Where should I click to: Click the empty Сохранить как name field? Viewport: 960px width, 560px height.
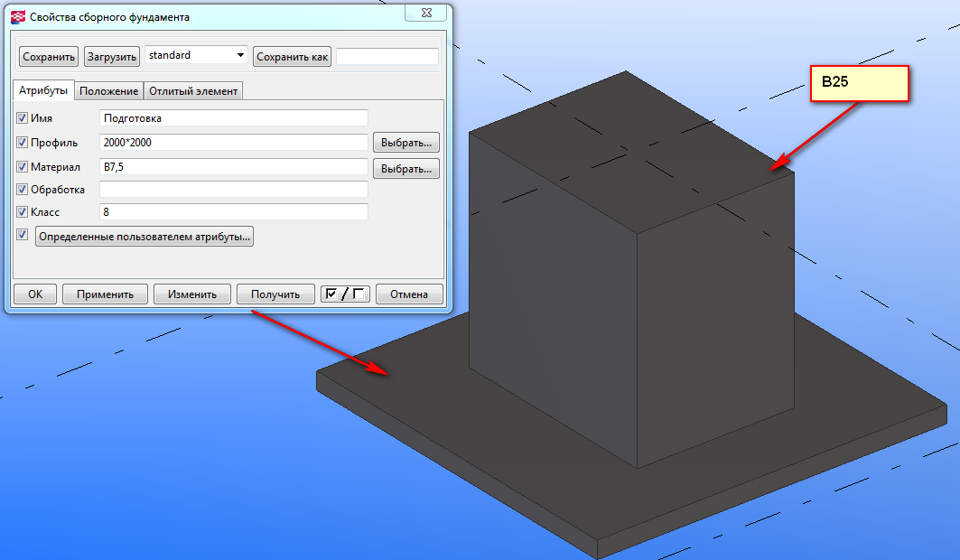click(x=387, y=57)
